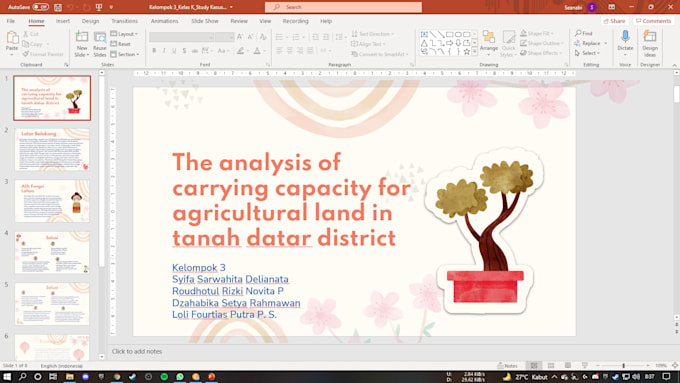Switch to the Insert tab

pos(62,21)
